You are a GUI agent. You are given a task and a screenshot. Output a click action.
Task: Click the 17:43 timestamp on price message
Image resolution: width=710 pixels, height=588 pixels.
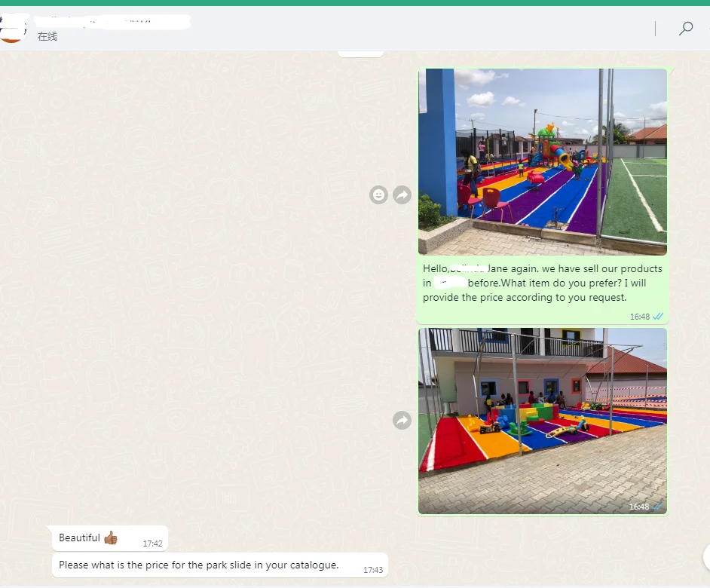pyautogui.click(x=372, y=570)
